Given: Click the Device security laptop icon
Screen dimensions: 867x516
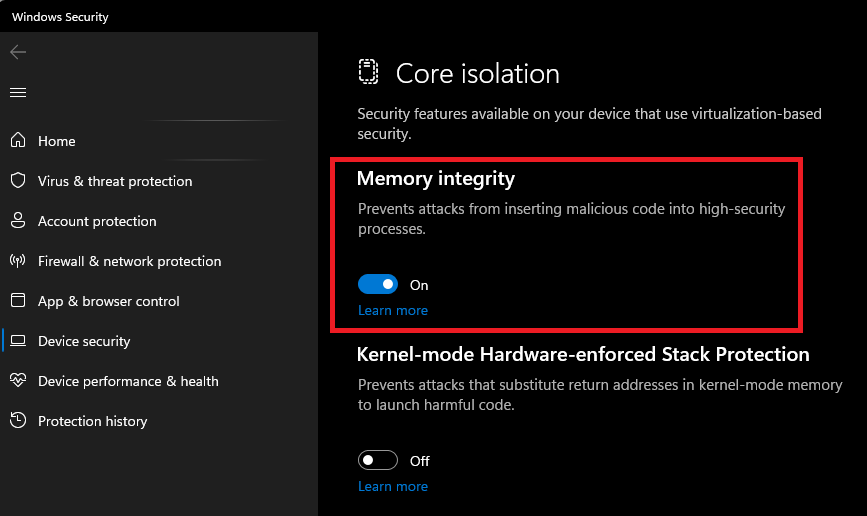Looking at the screenshot, I should (18, 341).
